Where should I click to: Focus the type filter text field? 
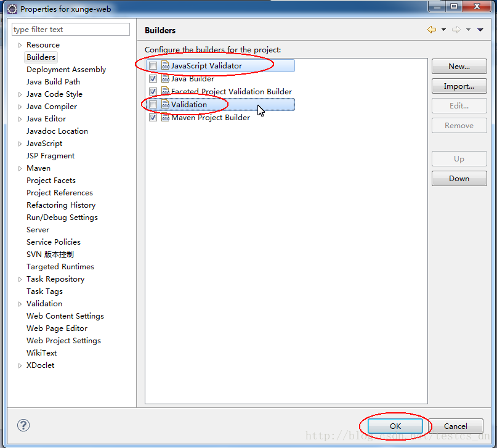(71, 30)
